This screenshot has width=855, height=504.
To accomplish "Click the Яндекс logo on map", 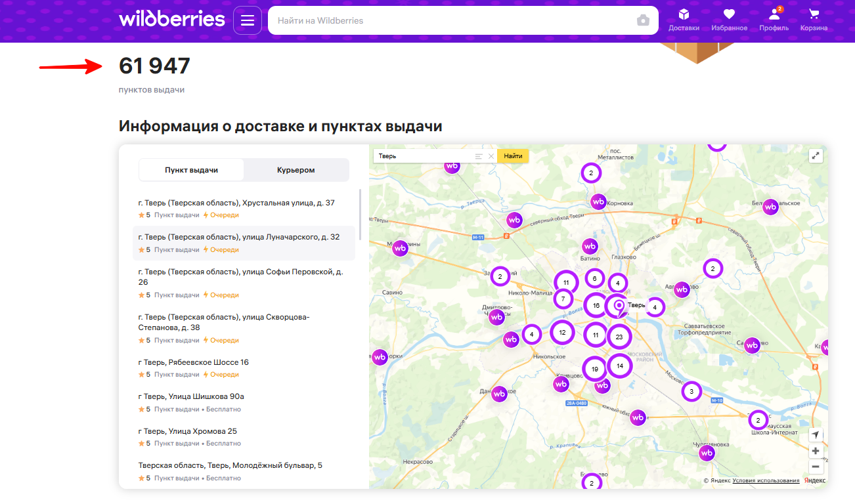I will [815, 481].
